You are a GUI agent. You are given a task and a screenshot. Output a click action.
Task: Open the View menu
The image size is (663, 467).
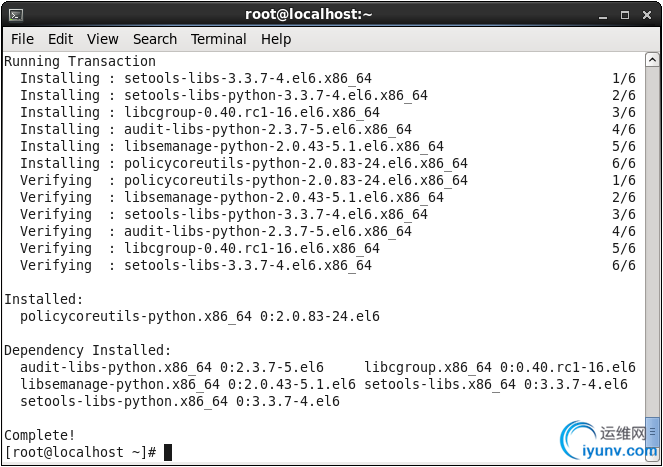pos(103,39)
